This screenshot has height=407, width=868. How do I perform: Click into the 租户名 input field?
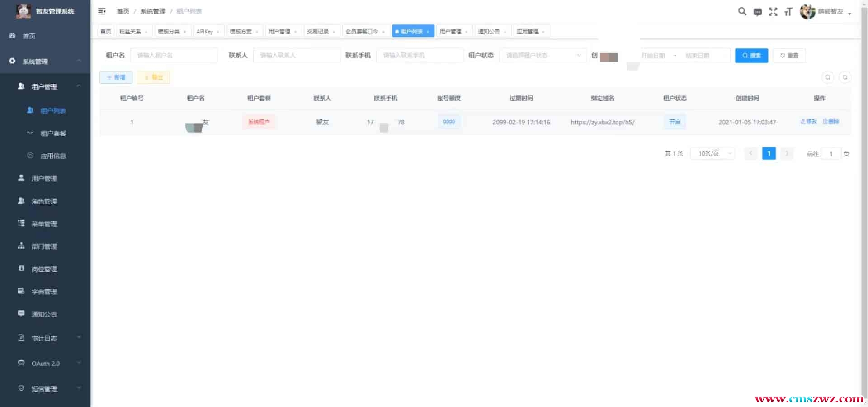point(174,56)
